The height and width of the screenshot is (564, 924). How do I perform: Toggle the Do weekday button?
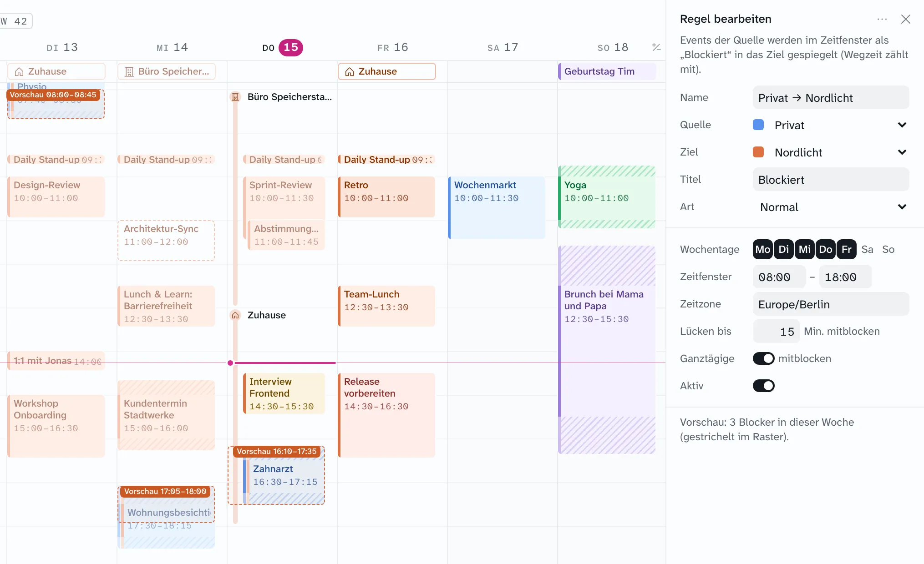(x=826, y=249)
